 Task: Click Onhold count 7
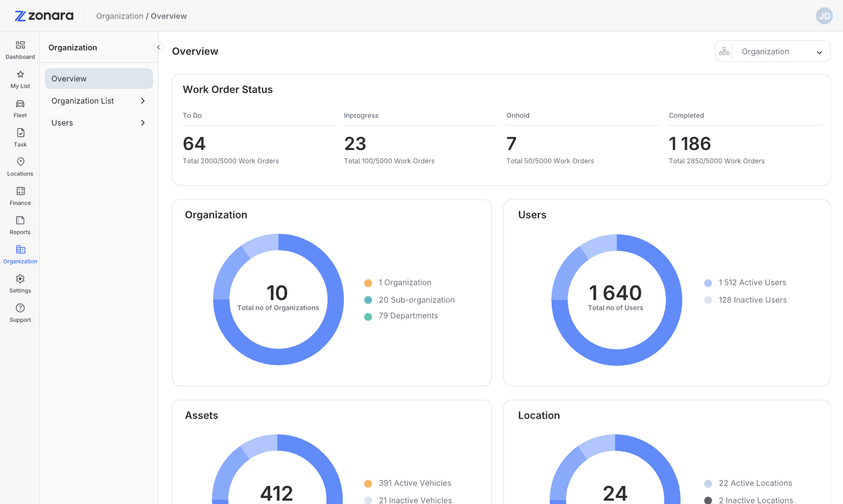point(511,144)
